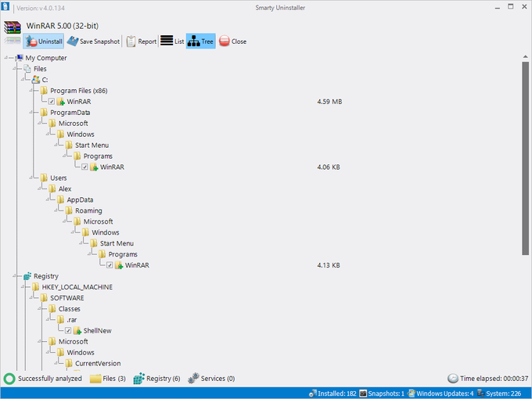532x399 pixels.
Task: Uncheck WinRAR under ProgramData Start Menu Programs
Action: pos(84,167)
